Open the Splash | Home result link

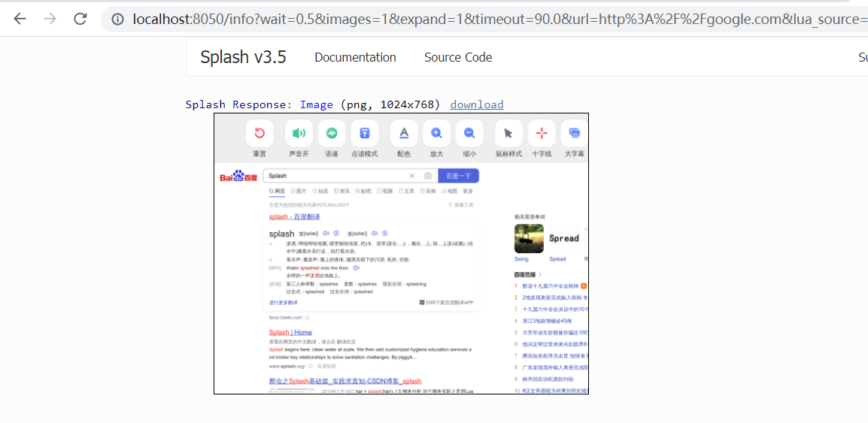(x=290, y=332)
